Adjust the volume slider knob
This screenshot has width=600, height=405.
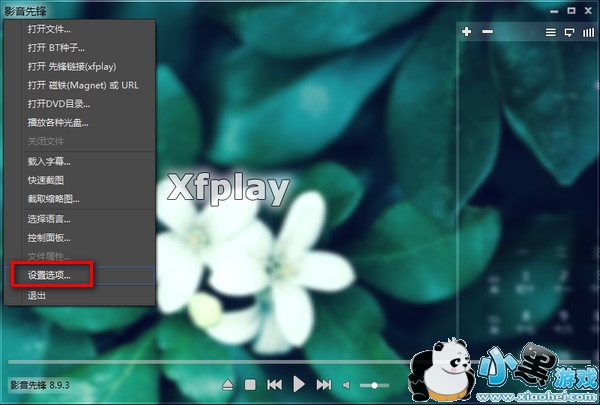point(375,385)
